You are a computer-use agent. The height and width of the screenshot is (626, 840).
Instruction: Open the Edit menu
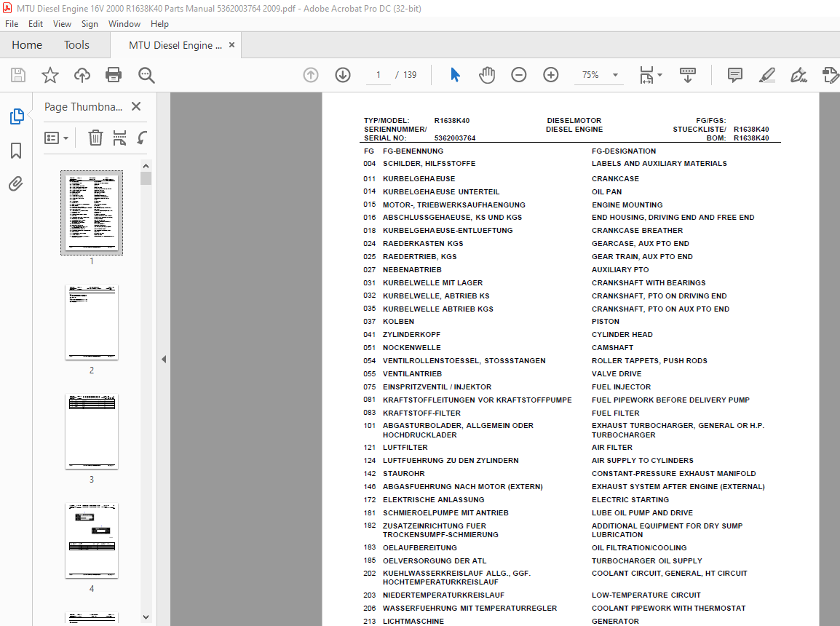[x=36, y=23]
